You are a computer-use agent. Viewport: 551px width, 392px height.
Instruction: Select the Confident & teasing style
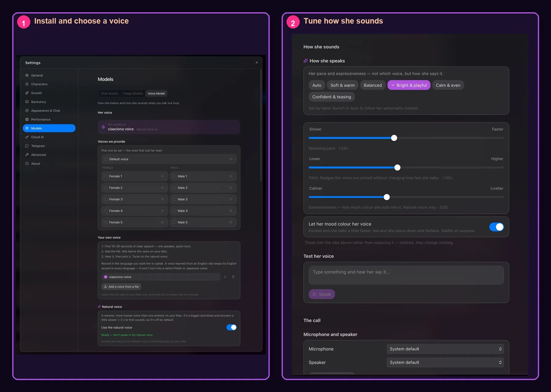coord(332,97)
